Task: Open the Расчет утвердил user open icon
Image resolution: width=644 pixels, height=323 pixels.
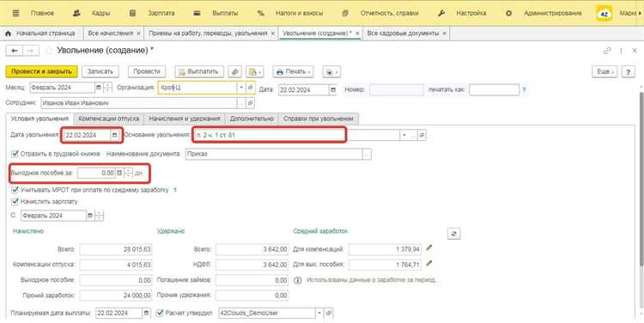Action: [x=328, y=313]
